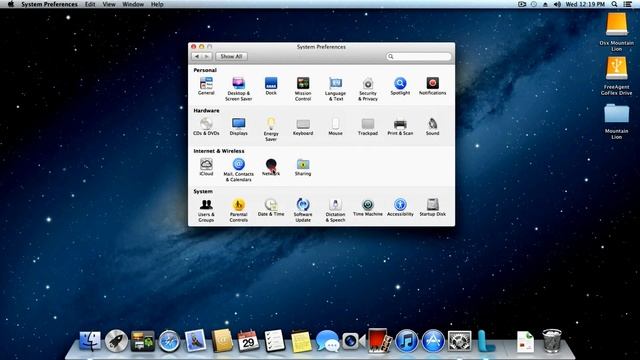Open Calendar showing 29 in Dock

(x=248, y=341)
